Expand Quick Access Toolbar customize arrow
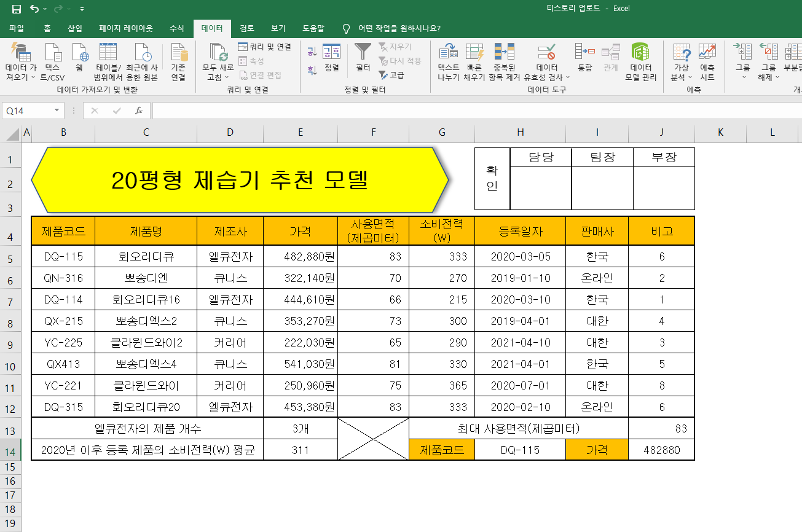This screenshot has height=532, width=802. [82, 10]
